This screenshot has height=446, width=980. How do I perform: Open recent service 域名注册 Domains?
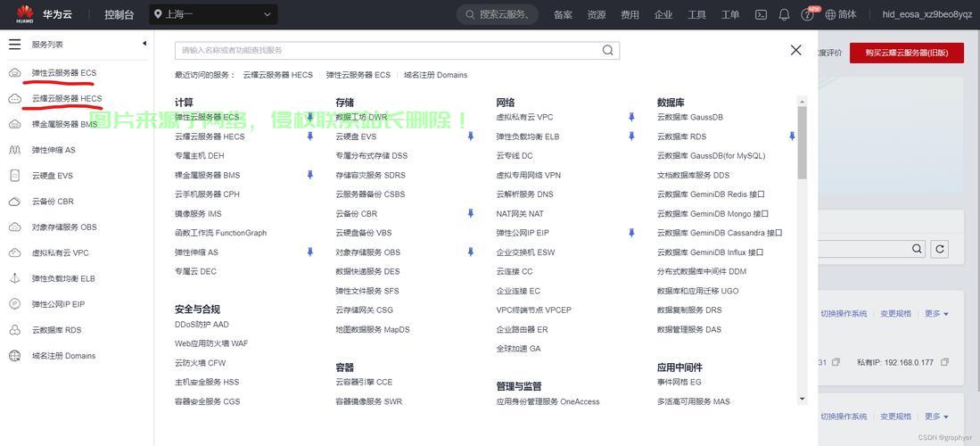point(436,75)
